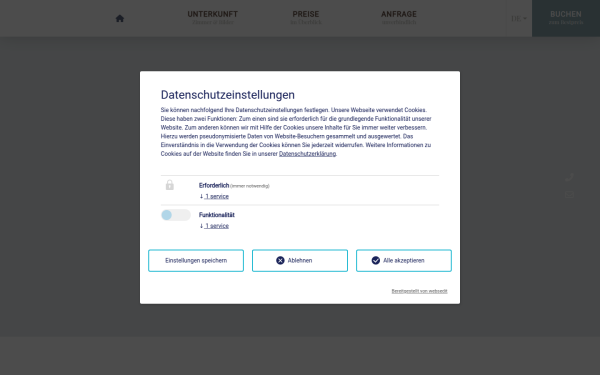Click the envelope email icon on right
This screenshot has height=375, width=600.
click(569, 195)
